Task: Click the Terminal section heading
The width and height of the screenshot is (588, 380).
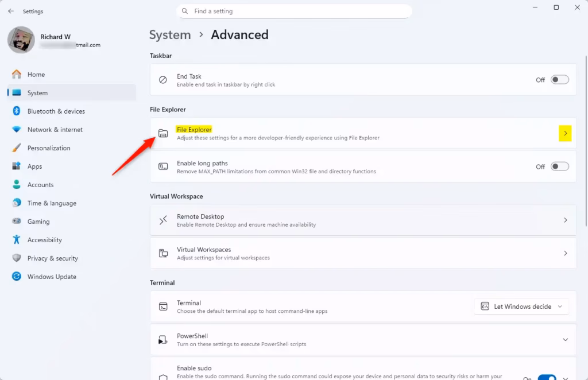Action: 162,282
